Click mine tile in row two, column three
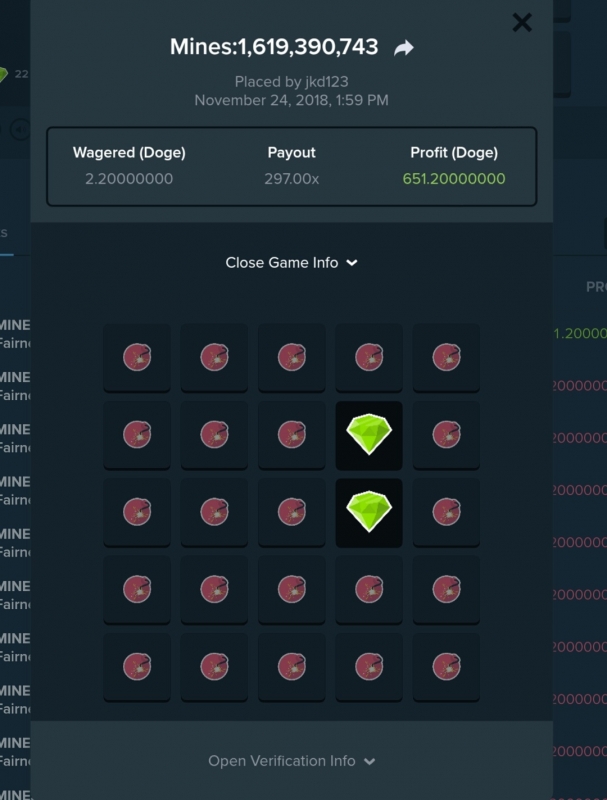The height and width of the screenshot is (800, 607). click(x=292, y=435)
